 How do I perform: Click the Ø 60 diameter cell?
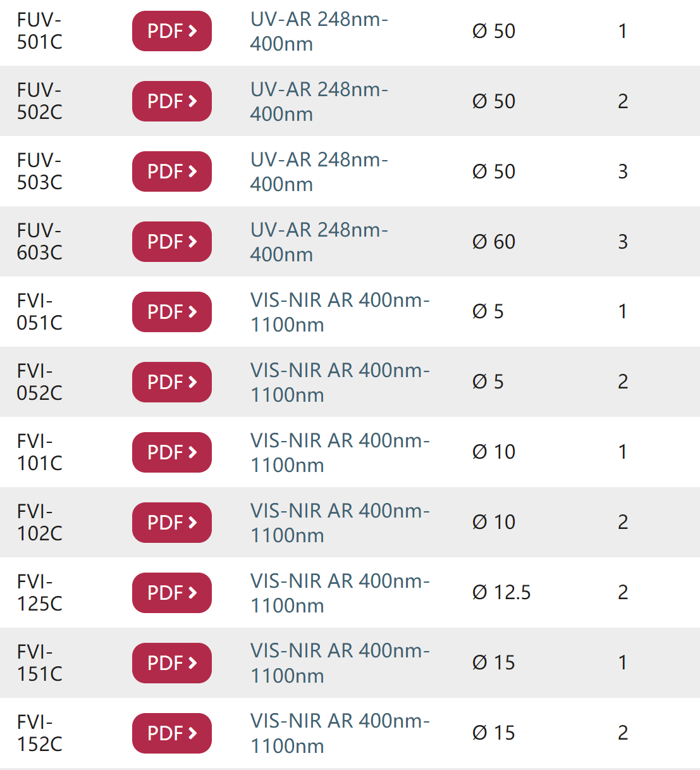coord(494,241)
